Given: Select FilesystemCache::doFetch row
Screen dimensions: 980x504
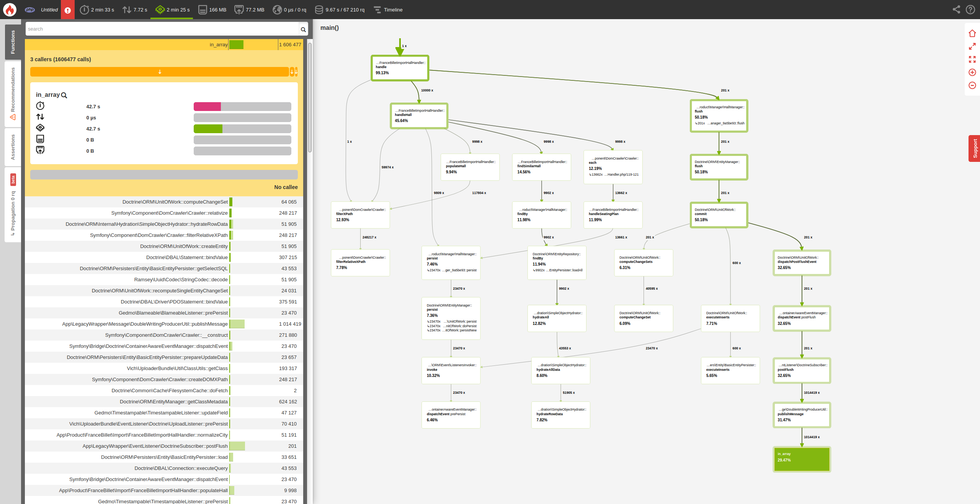Looking at the screenshot, I should point(164,391).
